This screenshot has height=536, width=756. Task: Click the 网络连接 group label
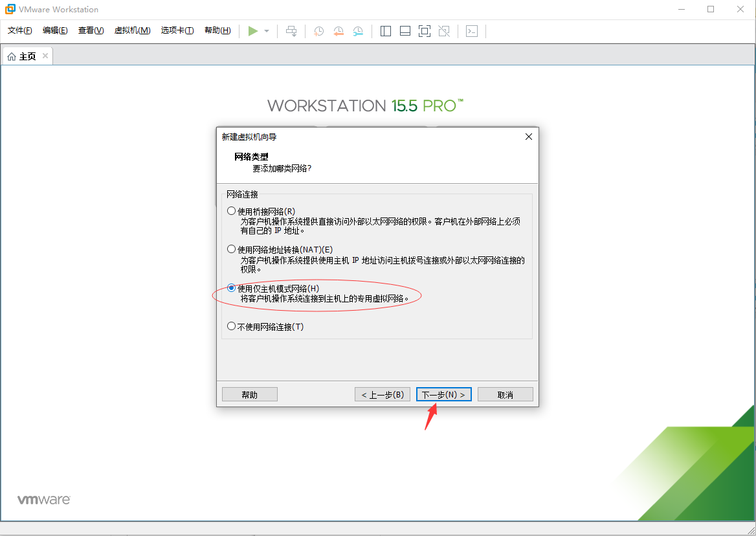243,194
